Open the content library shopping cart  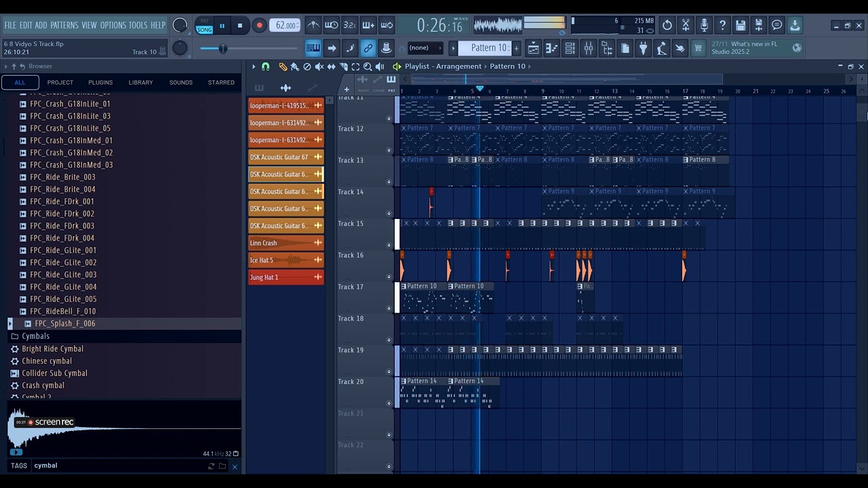(698, 48)
